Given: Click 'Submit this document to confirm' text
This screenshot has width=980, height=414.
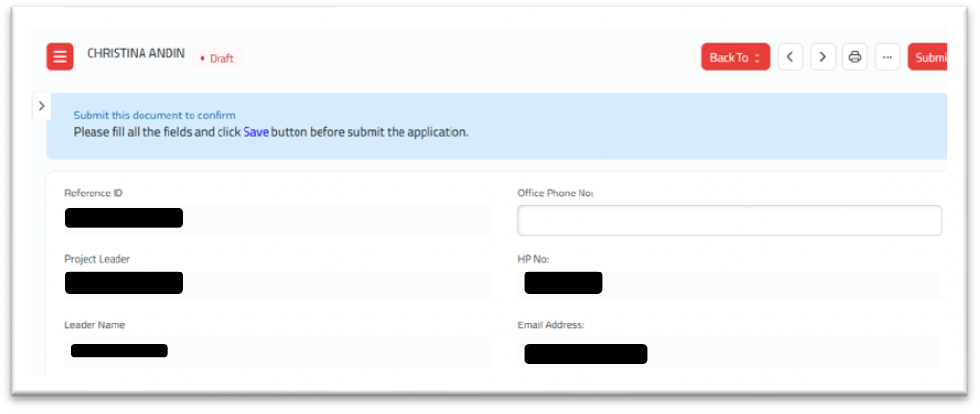Looking at the screenshot, I should coord(154,116).
